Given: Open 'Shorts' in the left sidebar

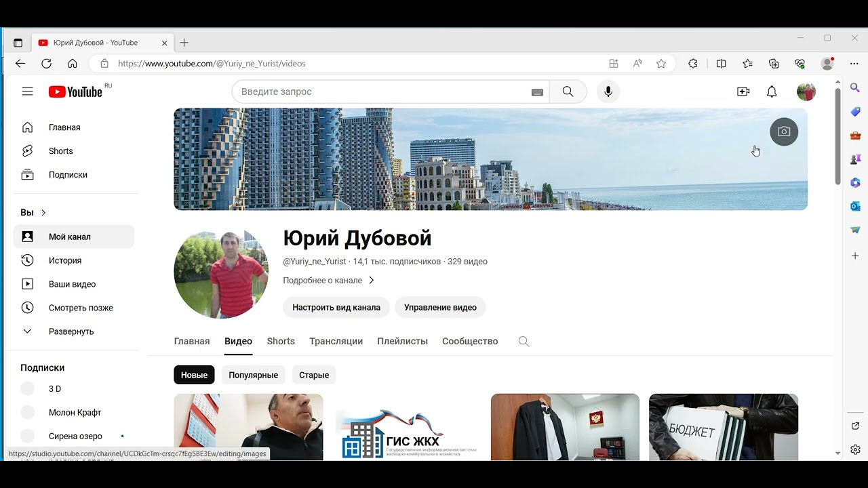Looking at the screenshot, I should pos(74,151).
